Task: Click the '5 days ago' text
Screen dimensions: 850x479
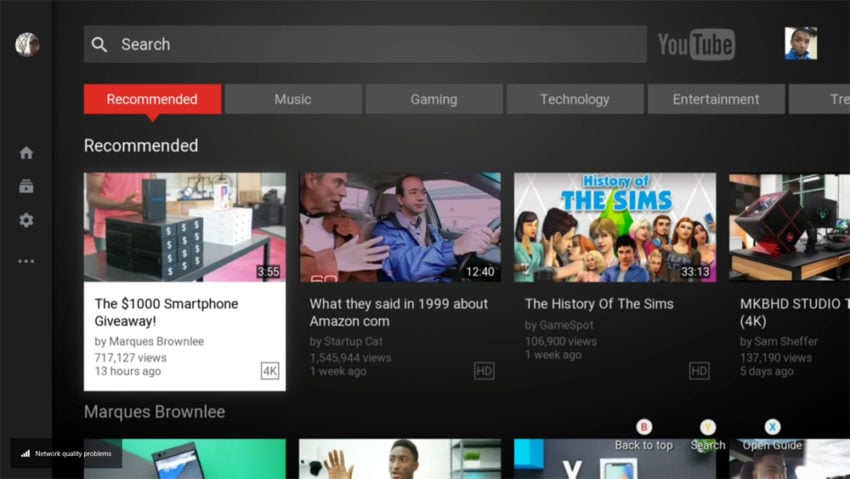Action: tap(767, 371)
